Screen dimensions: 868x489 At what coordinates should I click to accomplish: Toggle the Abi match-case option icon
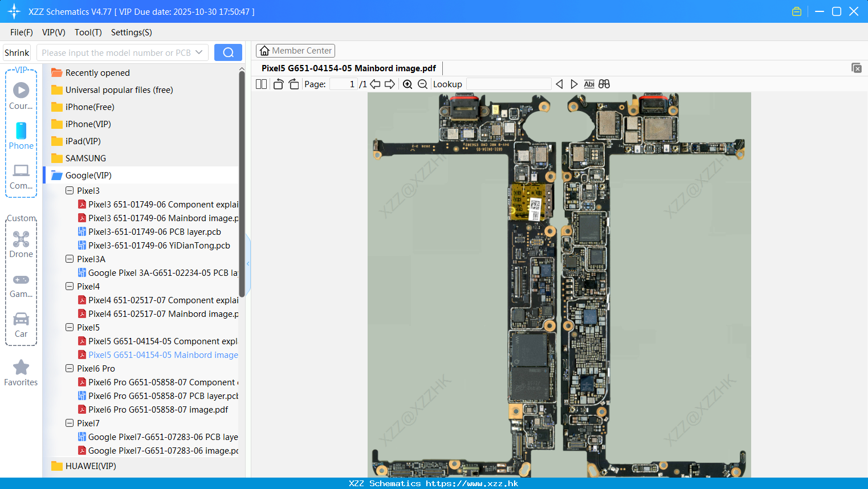pos(589,84)
